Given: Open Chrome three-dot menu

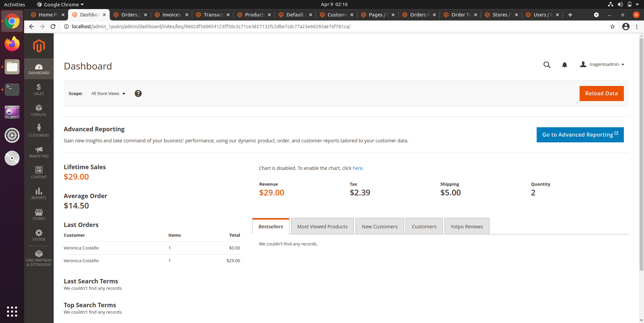Looking at the screenshot, I should (x=637, y=27).
